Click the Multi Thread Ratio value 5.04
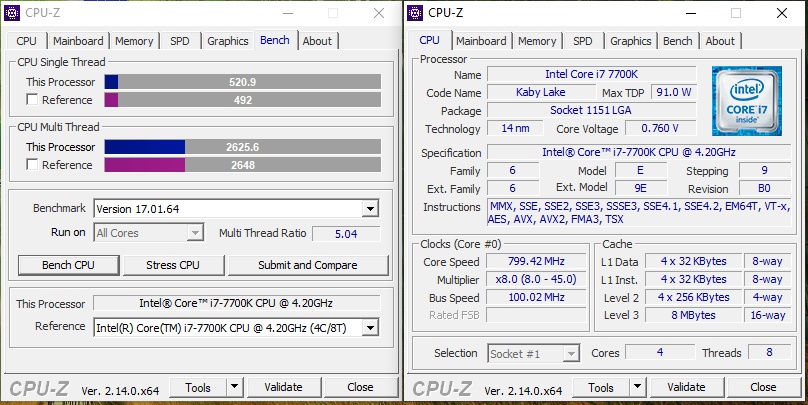Screen dimensions: 808x405 coord(346,234)
